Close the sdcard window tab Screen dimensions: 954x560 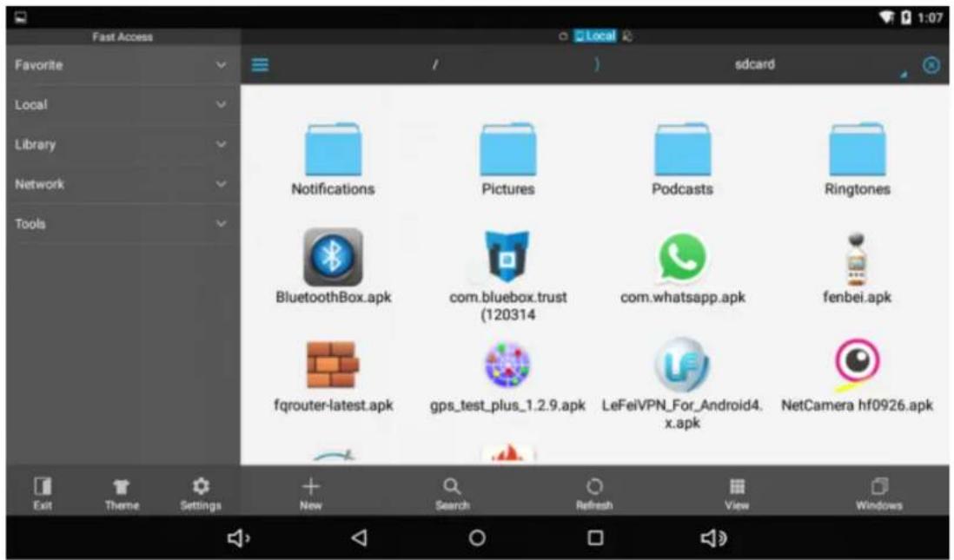pos(931,65)
